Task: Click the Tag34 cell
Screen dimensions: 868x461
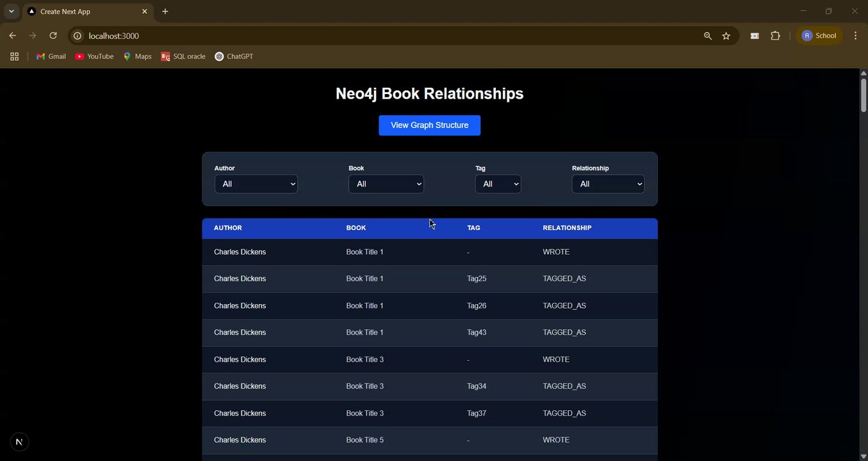Action: [477, 386]
